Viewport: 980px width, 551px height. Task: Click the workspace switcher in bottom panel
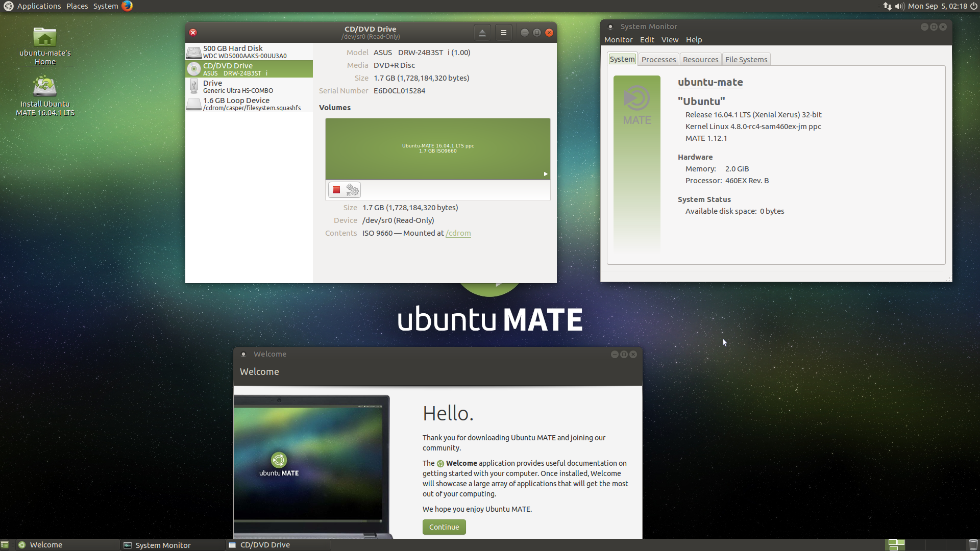(x=896, y=545)
